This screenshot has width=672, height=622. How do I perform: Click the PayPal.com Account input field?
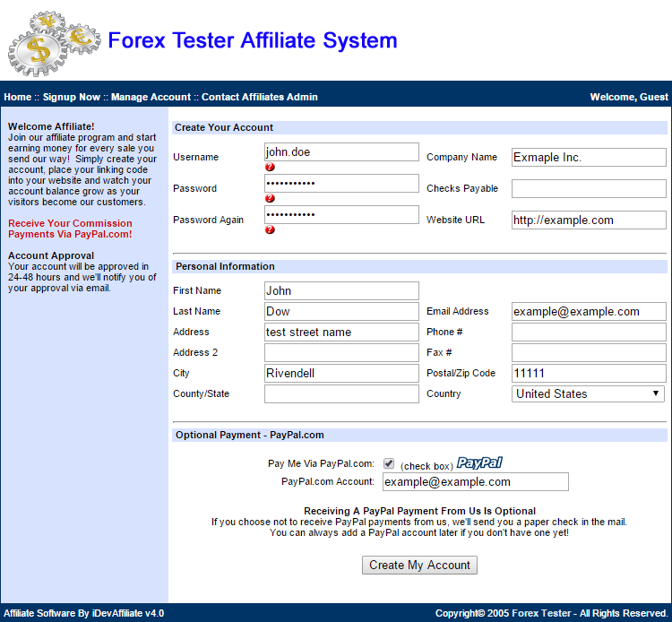(476, 482)
